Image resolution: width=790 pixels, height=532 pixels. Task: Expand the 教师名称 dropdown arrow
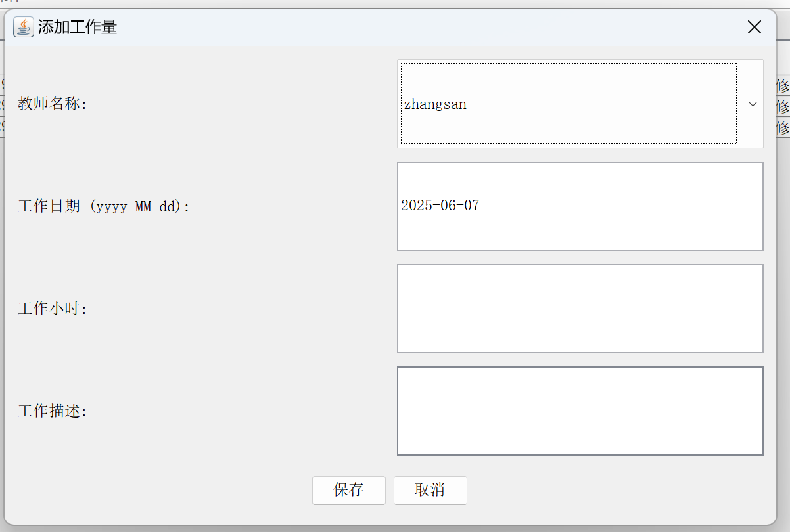(753, 104)
